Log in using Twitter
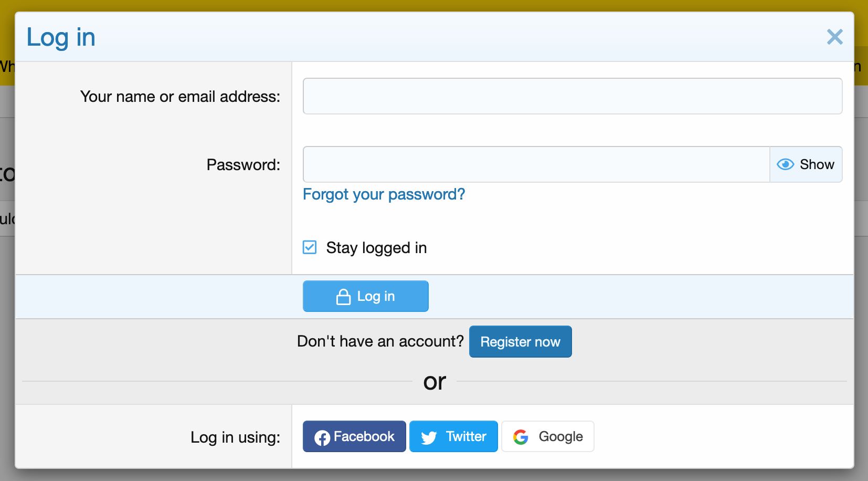Image resolution: width=868 pixels, height=481 pixels. (453, 436)
